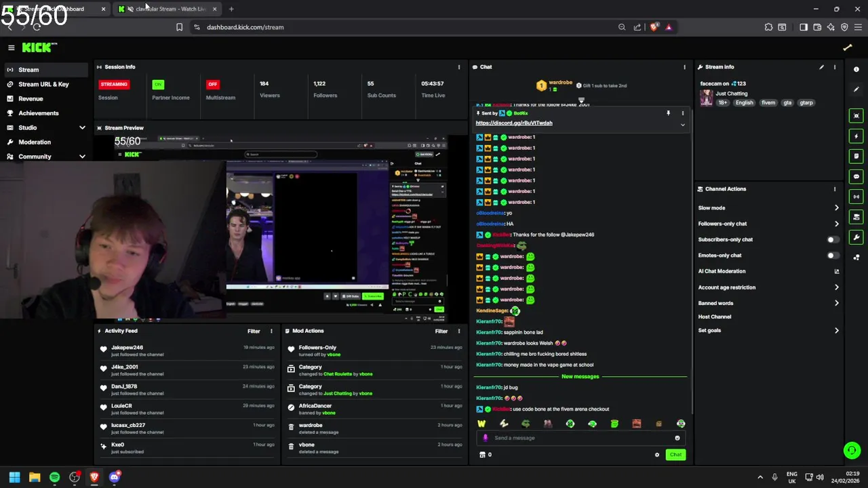This screenshot has height=488, width=868.
Task: Click the browser bookmark icon in the address bar
Action: [x=179, y=27]
